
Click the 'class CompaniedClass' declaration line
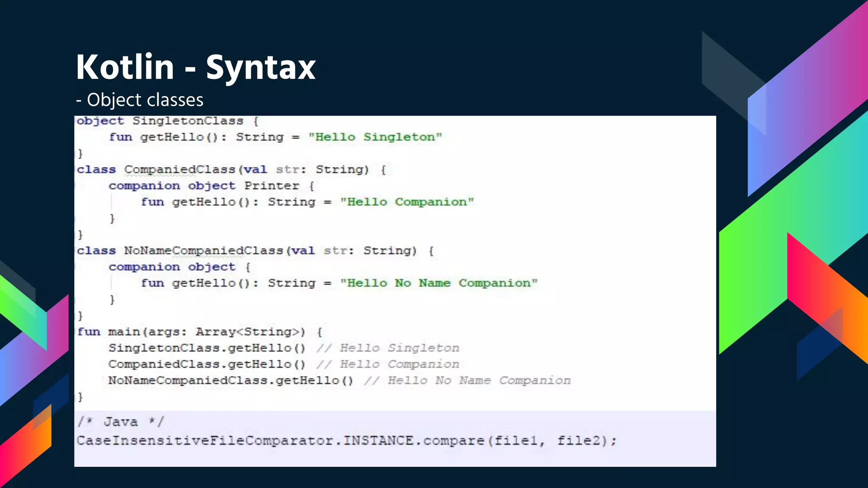pyautogui.click(x=231, y=170)
